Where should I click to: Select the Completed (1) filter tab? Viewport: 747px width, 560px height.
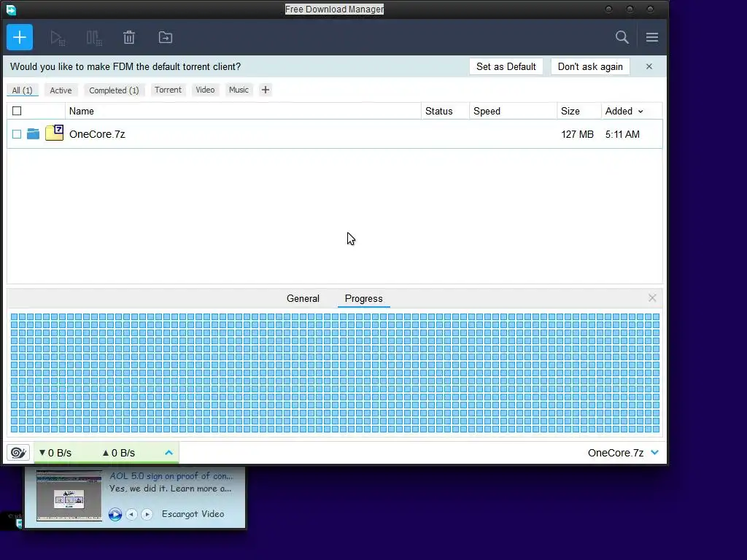114,90
